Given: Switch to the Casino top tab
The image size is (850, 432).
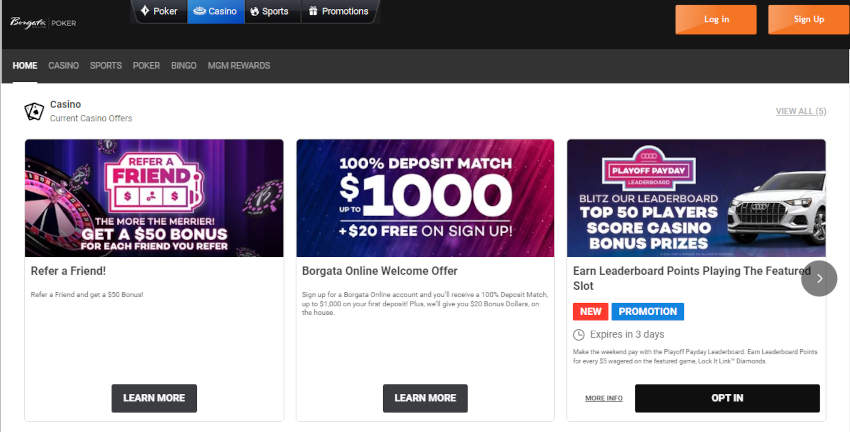Looking at the screenshot, I should [216, 11].
